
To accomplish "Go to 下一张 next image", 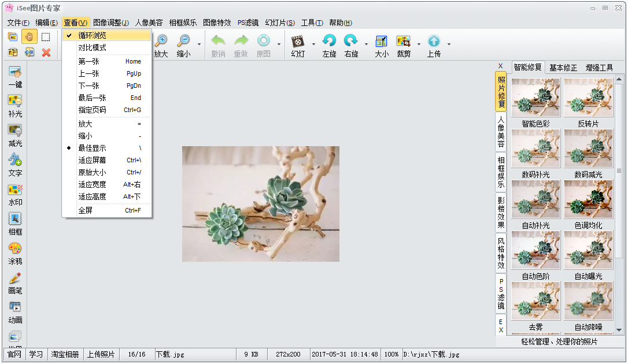I will click(x=107, y=86).
